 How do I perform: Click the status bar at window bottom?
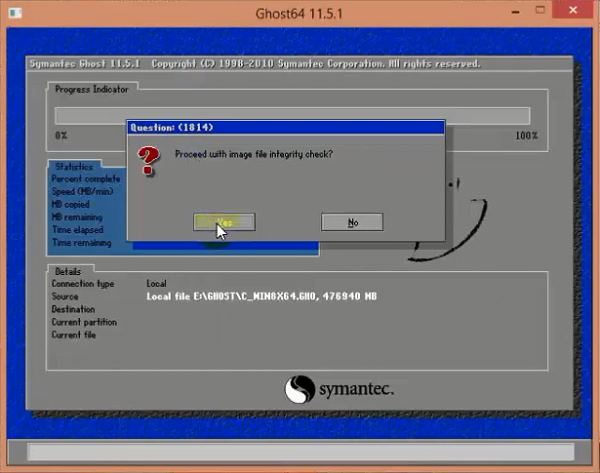(x=299, y=451)
